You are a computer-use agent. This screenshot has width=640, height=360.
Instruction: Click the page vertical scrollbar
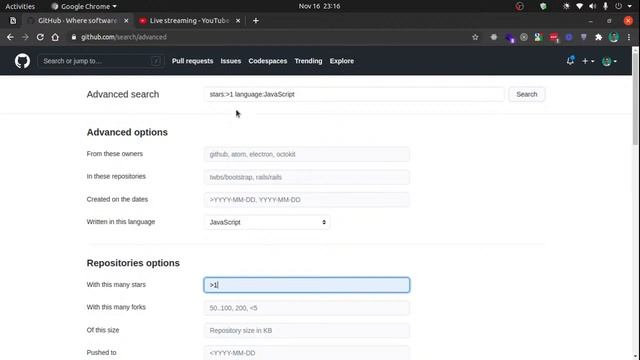pyautogui.click(x=635, y=98)
